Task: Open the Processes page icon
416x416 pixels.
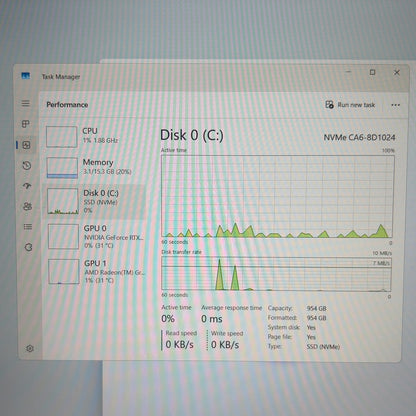Action: coord(26,124)
